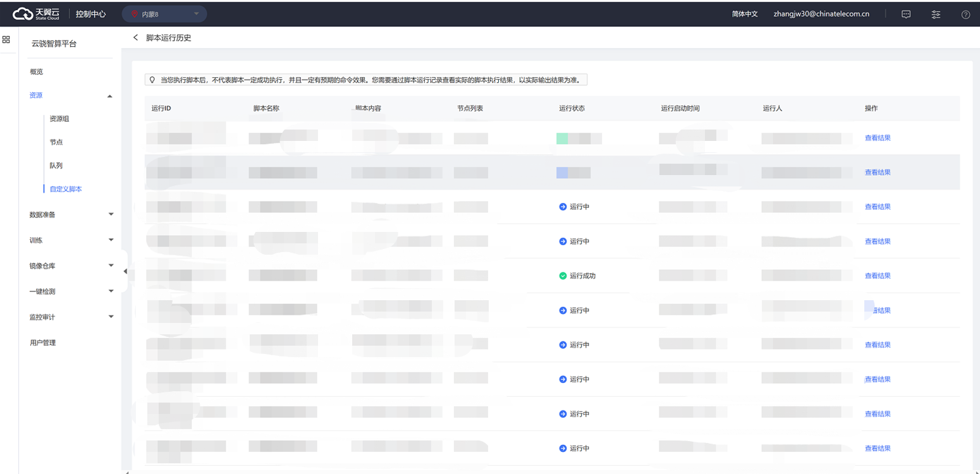Click the 云骁智算平台 sidebar title
This screenshot has height=474, width=980.
[x=54, y=44]
